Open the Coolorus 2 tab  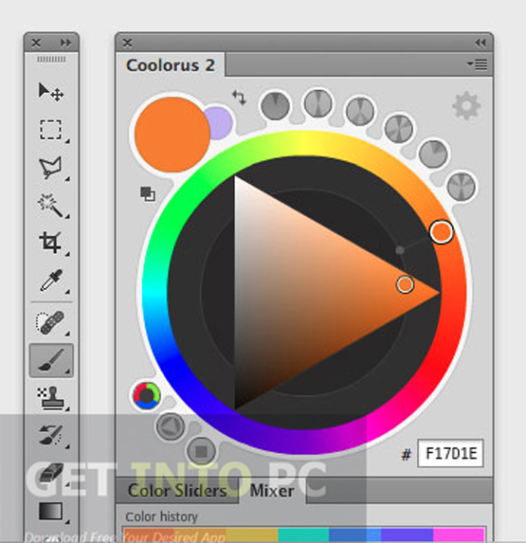(170, 65)
